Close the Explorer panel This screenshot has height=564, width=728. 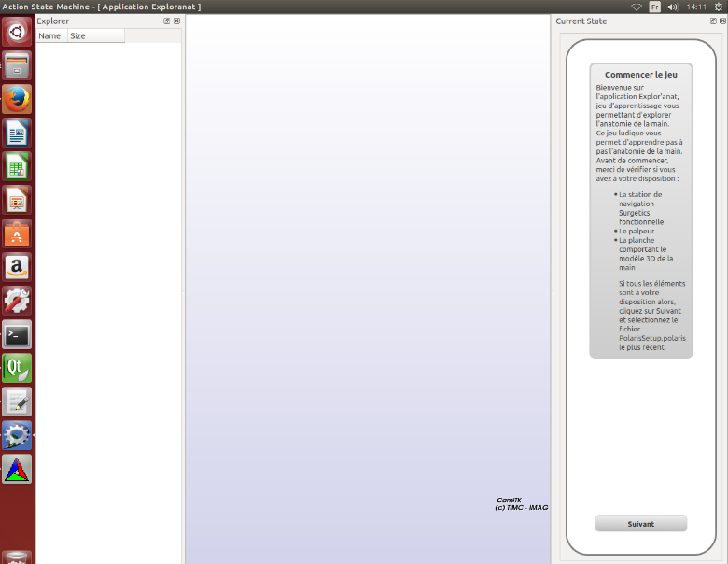click(x=176, y=21)
